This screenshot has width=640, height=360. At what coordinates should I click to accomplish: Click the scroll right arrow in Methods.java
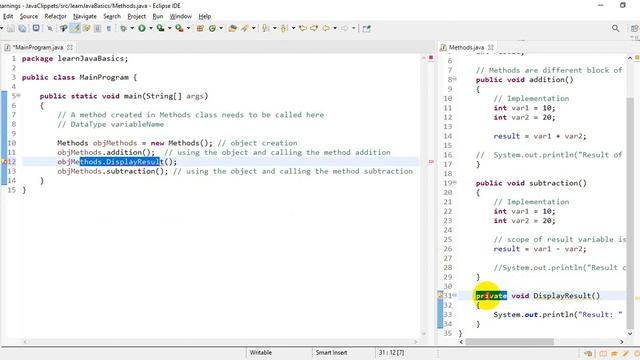pyautogui.click(x=622, y=342)
